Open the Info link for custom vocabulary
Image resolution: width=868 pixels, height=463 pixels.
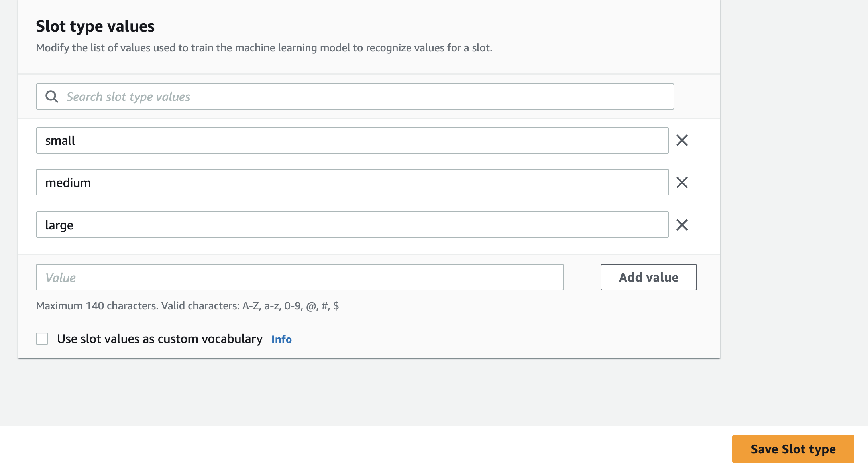click(281, 339)
